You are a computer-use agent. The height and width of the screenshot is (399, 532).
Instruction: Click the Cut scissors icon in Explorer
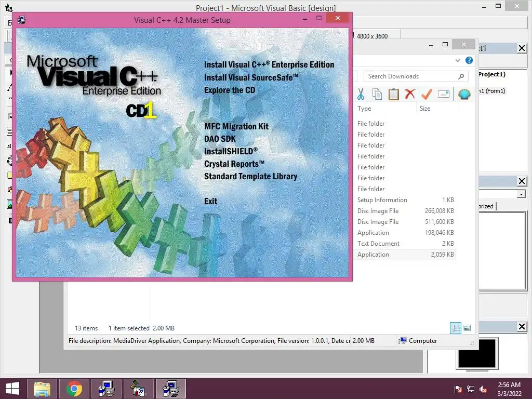click(x=361, y=94)
